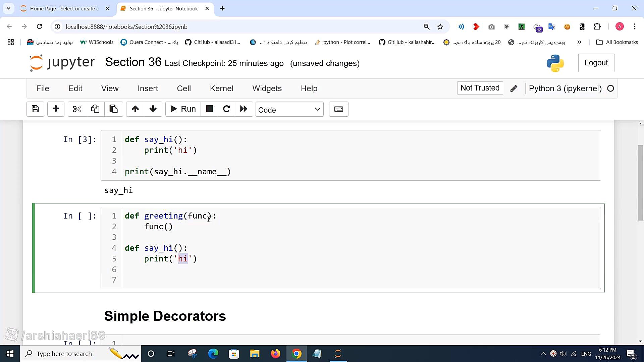The image size is (644, 362).
Task: Expand the hidden bookmarks chevron
Action: pyautogui.click(x=579, y=42)
